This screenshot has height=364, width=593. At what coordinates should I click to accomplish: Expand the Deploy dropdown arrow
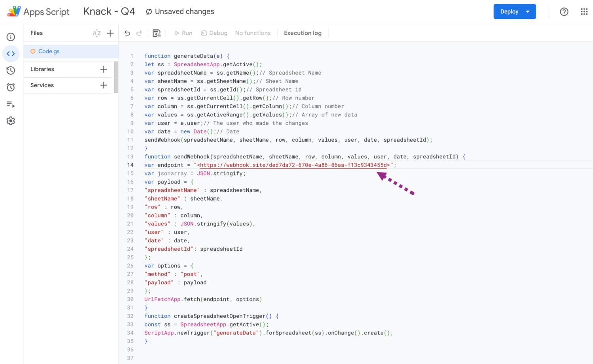click(x=528, y=12)
